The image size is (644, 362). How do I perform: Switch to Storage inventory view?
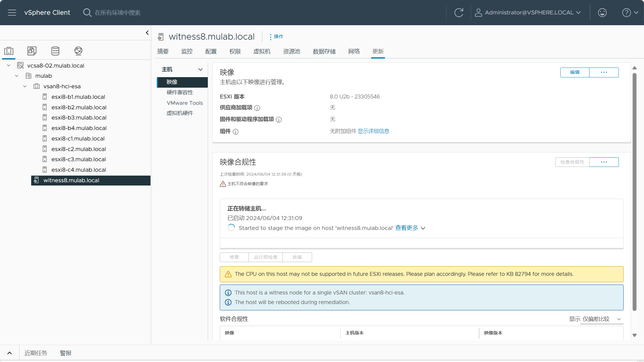55,51
